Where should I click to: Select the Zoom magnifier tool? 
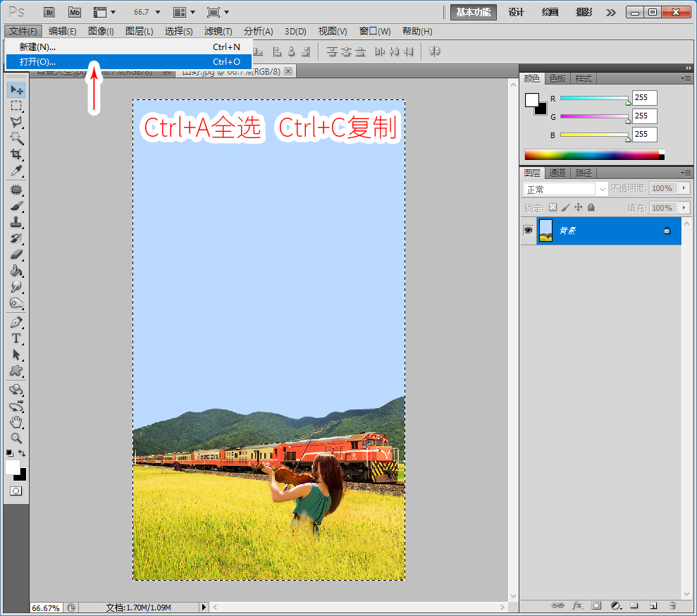16,438
